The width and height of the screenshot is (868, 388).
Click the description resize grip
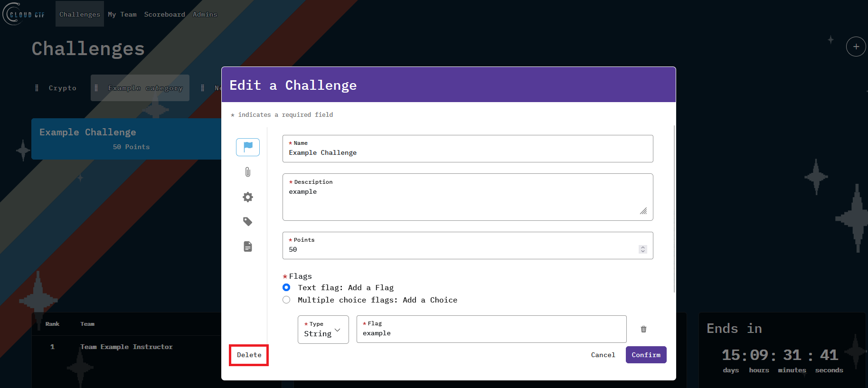643,211
